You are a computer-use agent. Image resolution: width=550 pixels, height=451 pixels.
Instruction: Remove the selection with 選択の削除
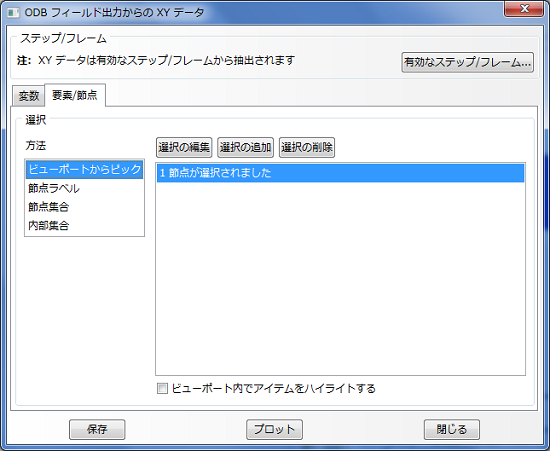click(307, 147)
